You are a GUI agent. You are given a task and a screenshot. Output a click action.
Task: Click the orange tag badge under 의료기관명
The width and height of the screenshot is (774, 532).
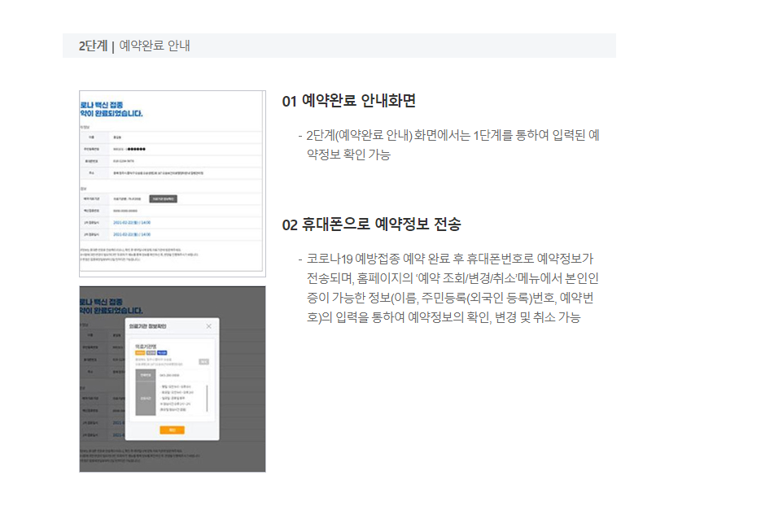click(x=140, y=353)
